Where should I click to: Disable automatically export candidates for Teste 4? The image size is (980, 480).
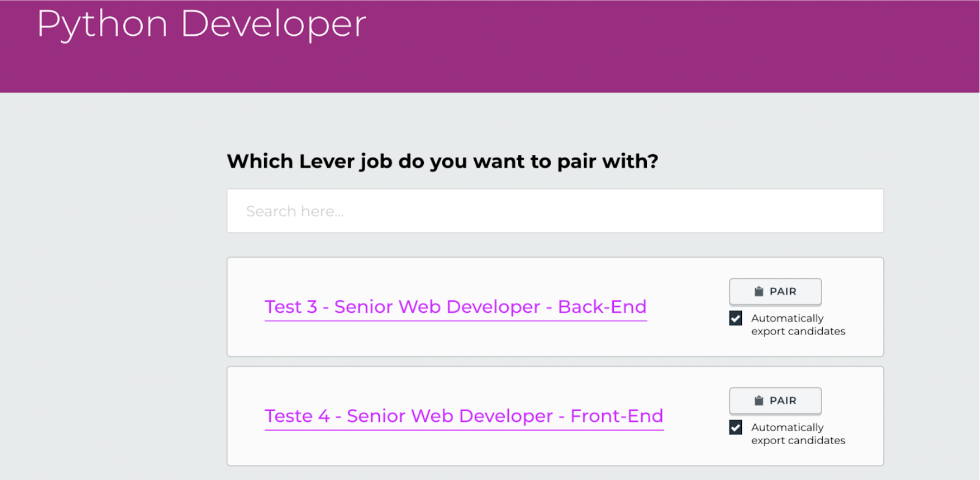click(x=735, y=427)
